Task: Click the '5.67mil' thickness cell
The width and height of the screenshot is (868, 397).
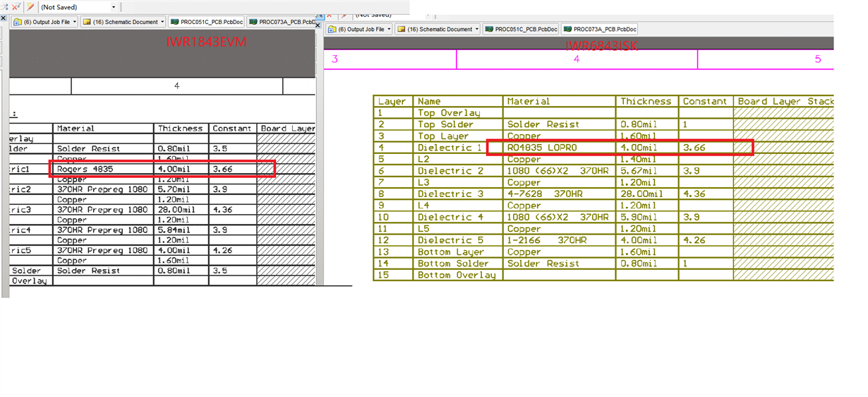Action: (648, 171)
